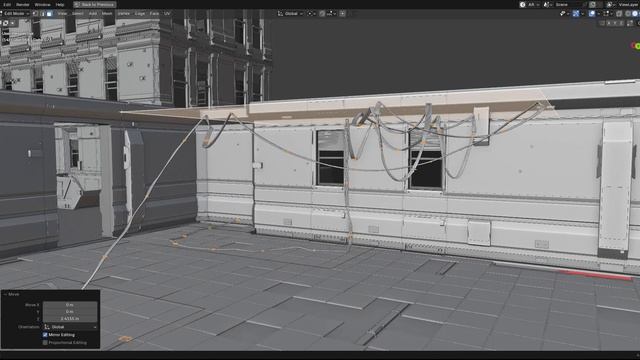Enable the Proportional Editing checkbox
This screenshot has width=640, height=360.
click(45, 343)
